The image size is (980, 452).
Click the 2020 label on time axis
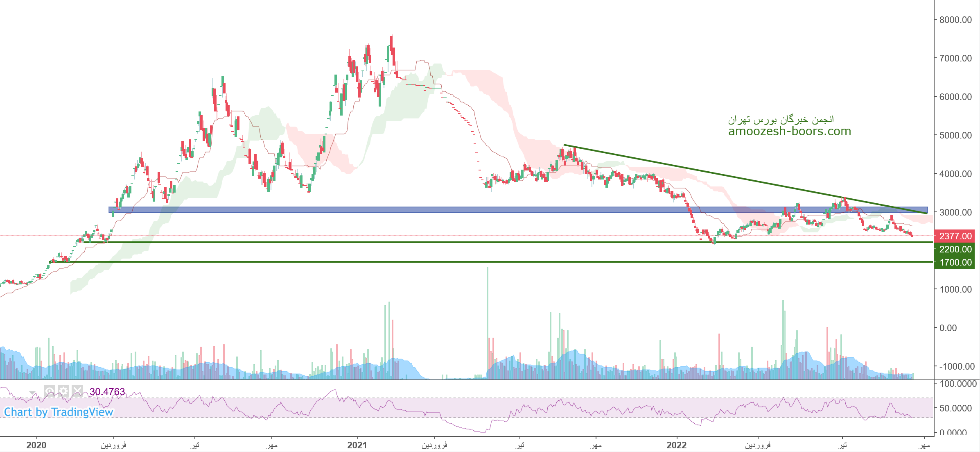point(36,445)
